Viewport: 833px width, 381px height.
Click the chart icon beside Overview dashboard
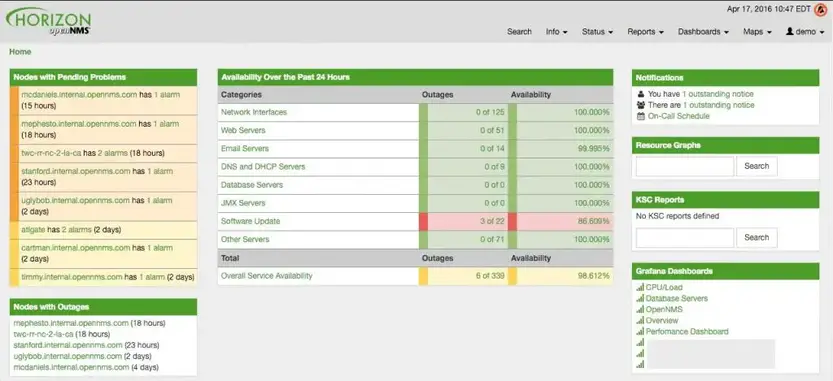tap(640, 321)
